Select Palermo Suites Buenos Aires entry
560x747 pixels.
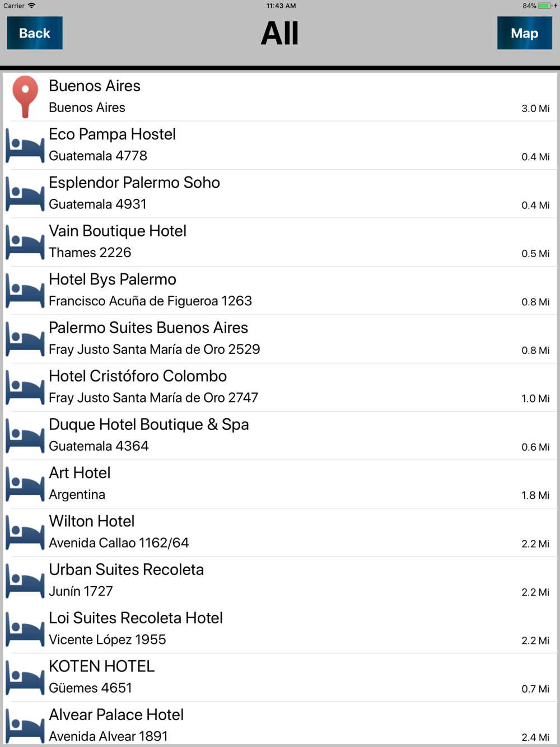pyautogui.click(x=280, y=339)
